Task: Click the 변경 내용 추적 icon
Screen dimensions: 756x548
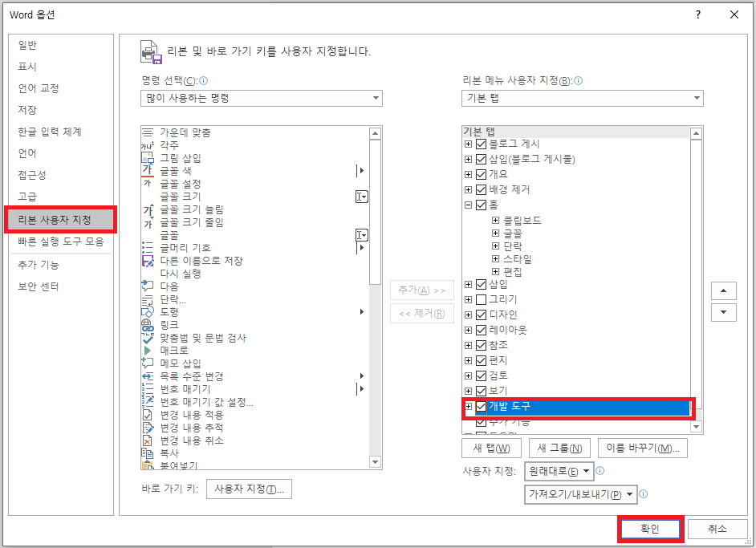Action: (148, 428)
